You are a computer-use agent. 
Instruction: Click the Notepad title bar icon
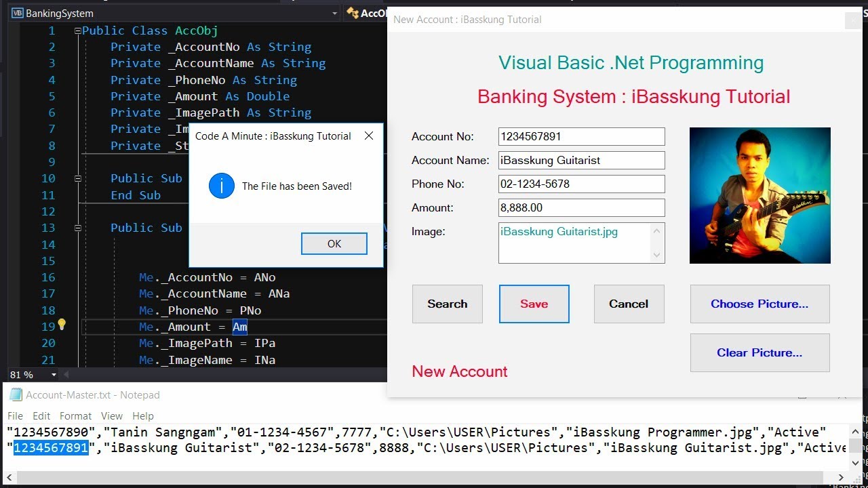tap(15, 394)
